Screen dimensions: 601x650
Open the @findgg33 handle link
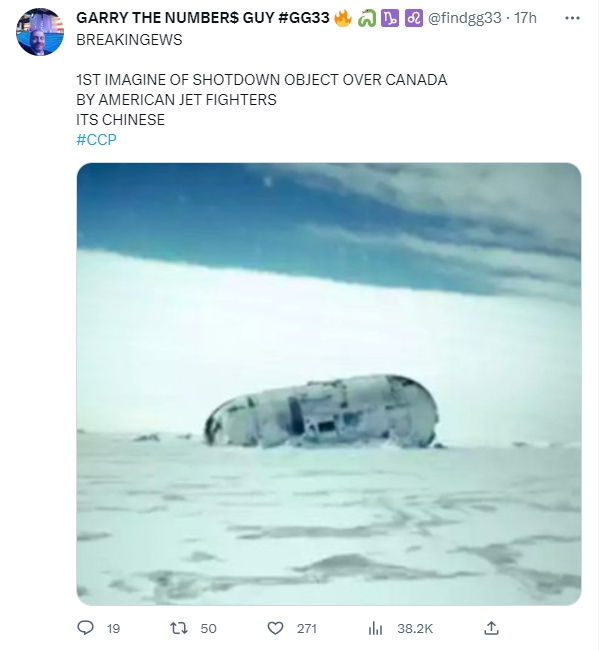coord(465,18)
